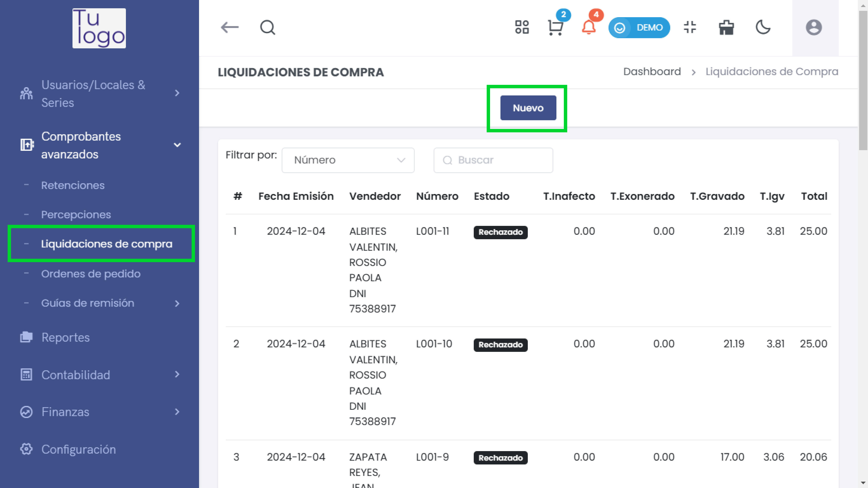Click Rechazado badge of L001-9
Screen dimensions: 868x488
click(x=500, y=458)
